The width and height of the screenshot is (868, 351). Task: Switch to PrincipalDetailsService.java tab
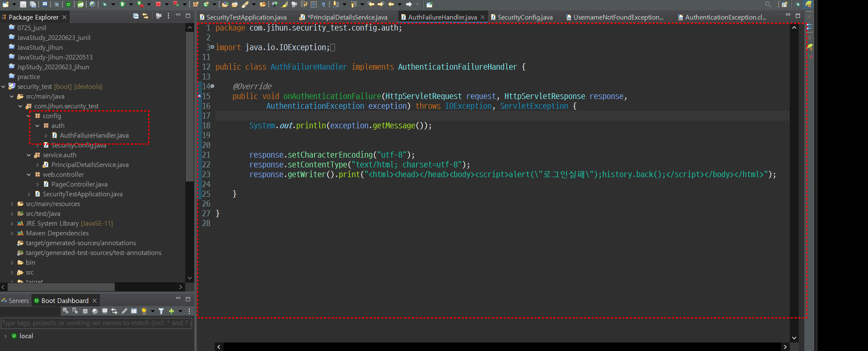click(343, 17)
